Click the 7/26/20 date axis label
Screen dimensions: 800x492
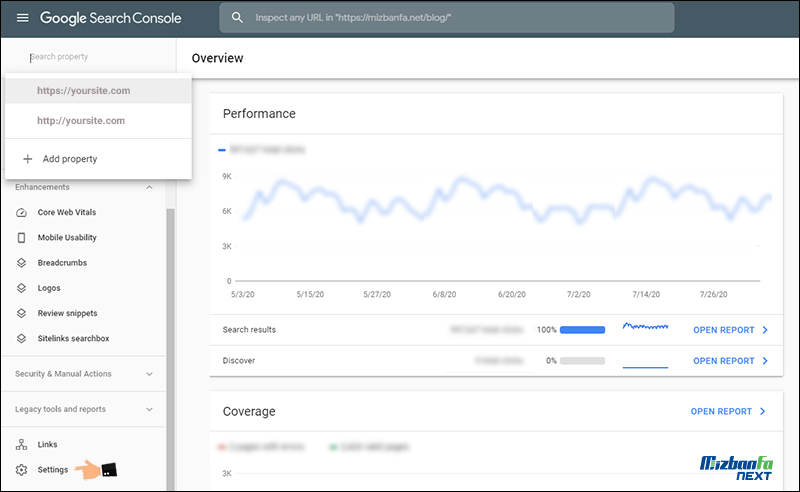click(x=713, y=294)
